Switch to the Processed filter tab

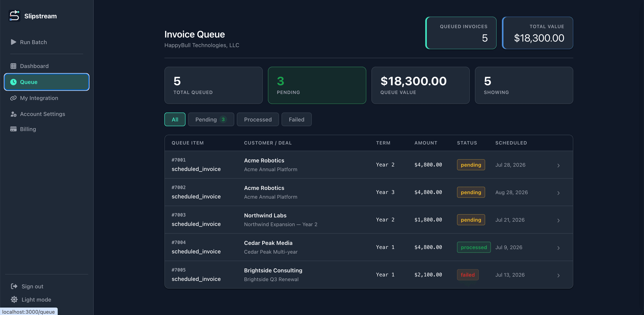[257, 119]
